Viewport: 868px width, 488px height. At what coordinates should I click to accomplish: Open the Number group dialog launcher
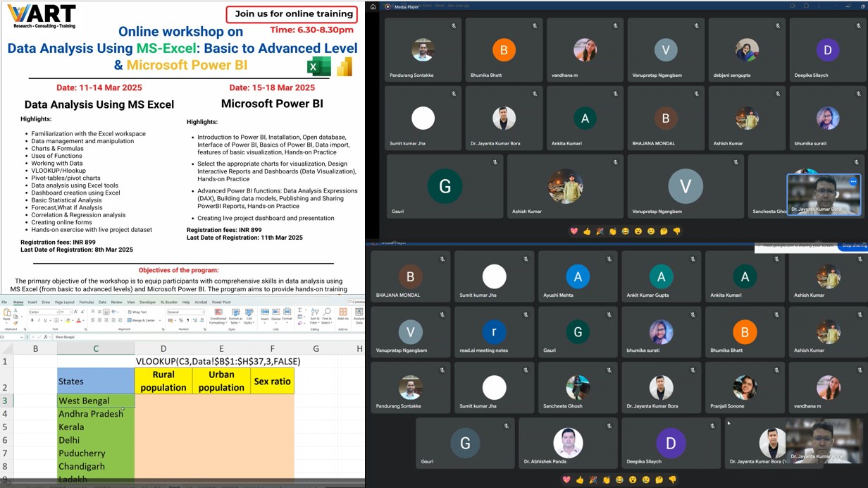click(205, 329)
